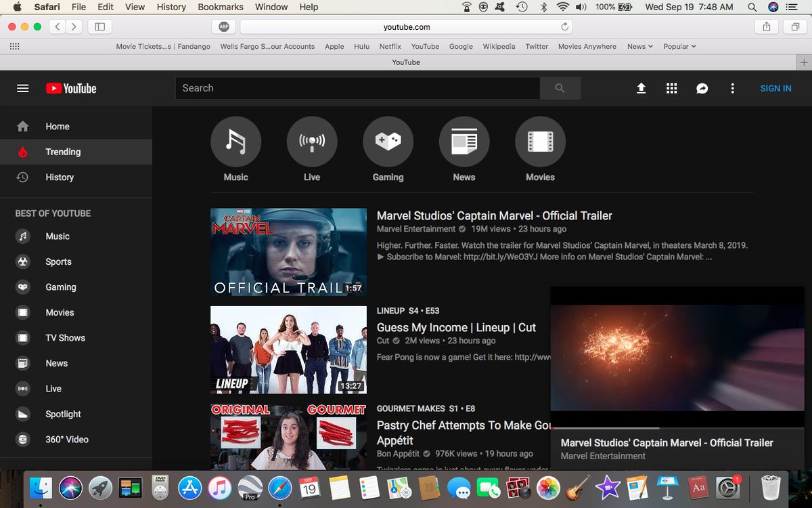This screenshot has width=812, height=508.
Task: Open the Safari History menu
Action: pos(171,7)
